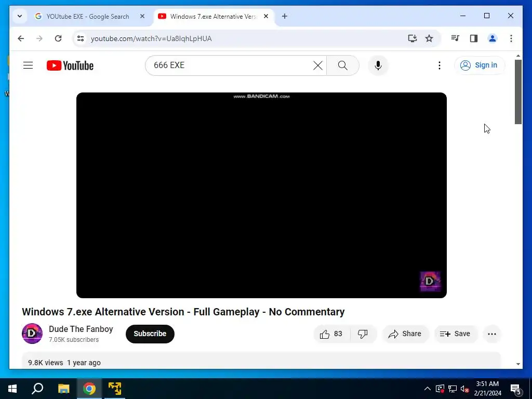
Task: Open YouTube settings three-dot menu
Action: point(440,65)
